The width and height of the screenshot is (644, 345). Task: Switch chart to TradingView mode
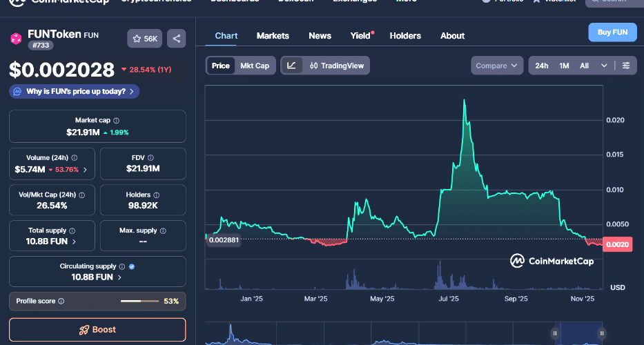click(336, 66)
